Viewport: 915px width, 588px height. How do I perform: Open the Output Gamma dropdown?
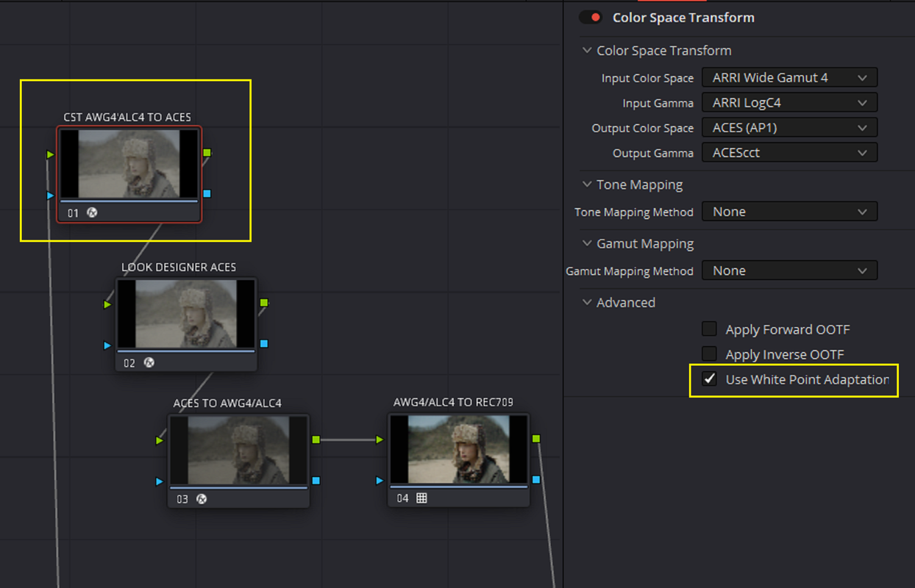click(789, 152)
